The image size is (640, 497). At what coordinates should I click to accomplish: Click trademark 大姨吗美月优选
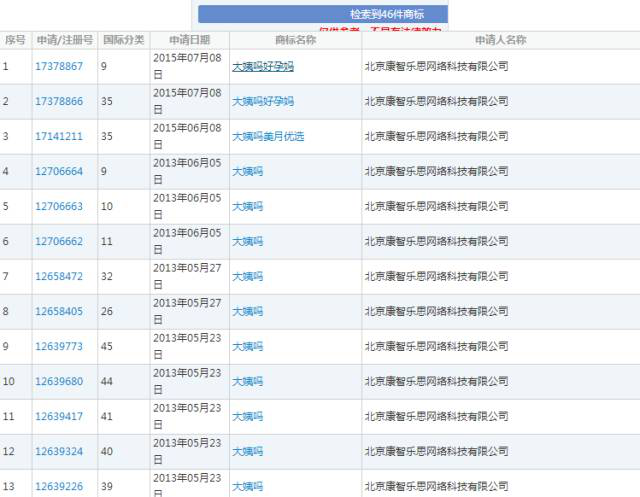(x=268, y=136)
